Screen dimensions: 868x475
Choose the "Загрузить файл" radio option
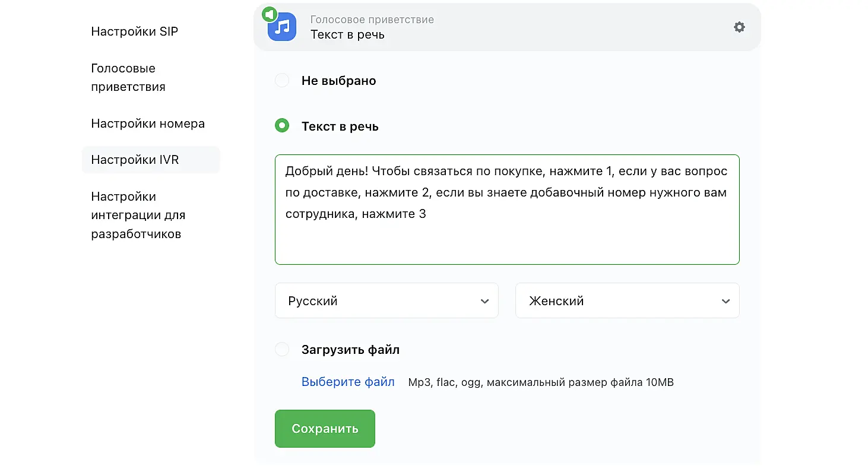point(282,350)
